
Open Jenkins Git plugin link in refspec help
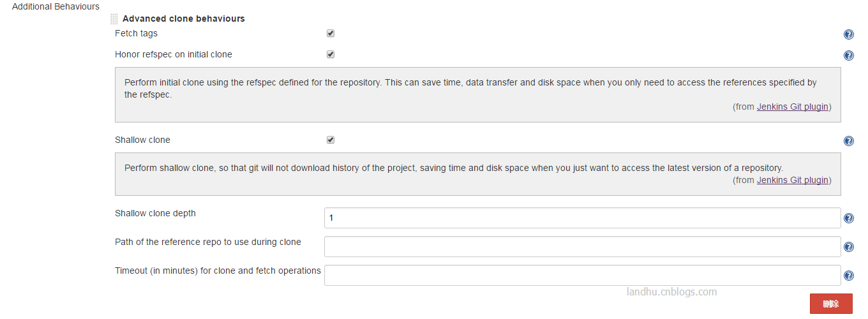(793, 107)
